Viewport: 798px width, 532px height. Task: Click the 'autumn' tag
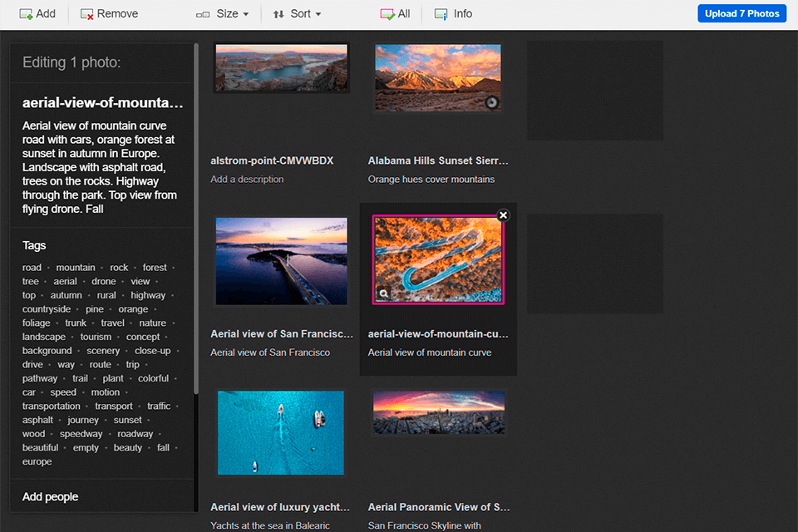(66, 295)
